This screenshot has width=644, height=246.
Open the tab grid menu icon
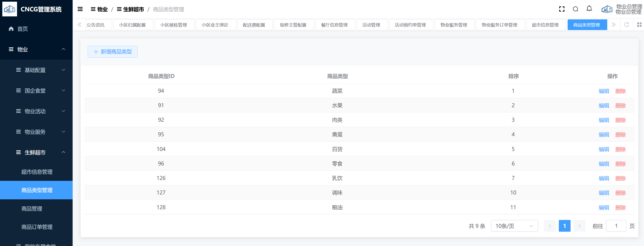tap(639, 25)
